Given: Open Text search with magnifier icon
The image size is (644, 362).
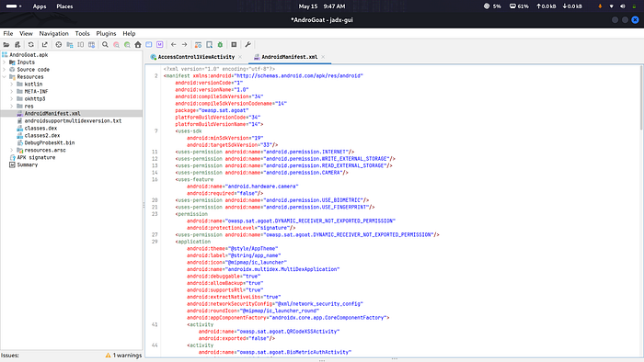Looking at the screenshot, I should [105, 45].
